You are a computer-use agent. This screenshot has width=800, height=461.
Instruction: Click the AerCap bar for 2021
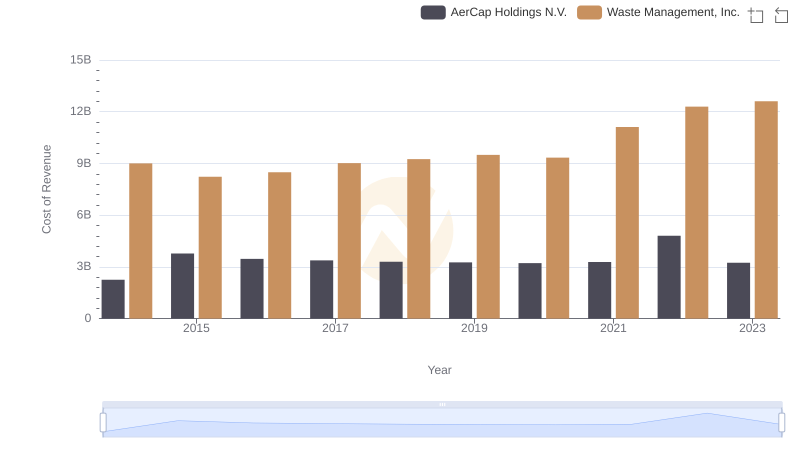(x=599, y=291)
